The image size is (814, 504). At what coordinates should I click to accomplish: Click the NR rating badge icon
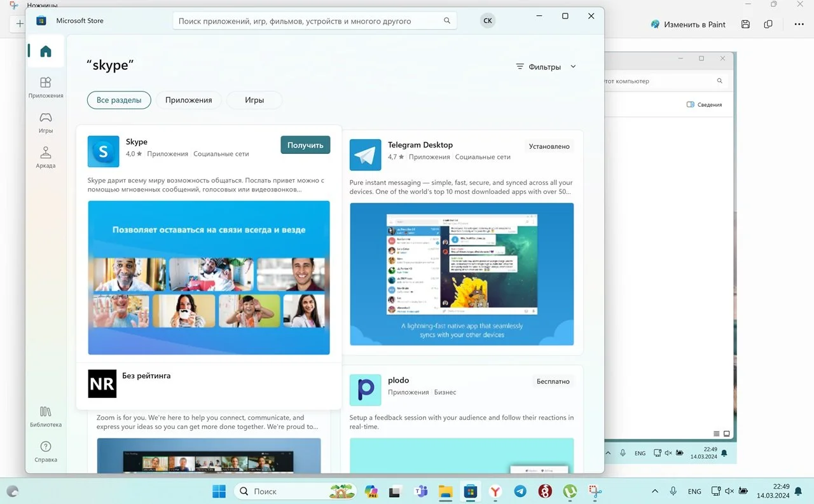(102, 383)
